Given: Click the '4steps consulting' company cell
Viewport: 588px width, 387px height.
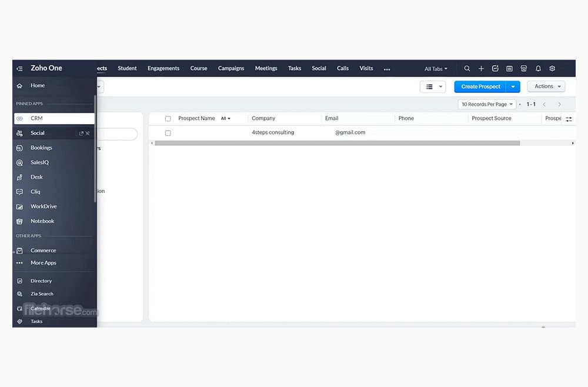Looking at the screenshot, I should coord(273,132).
